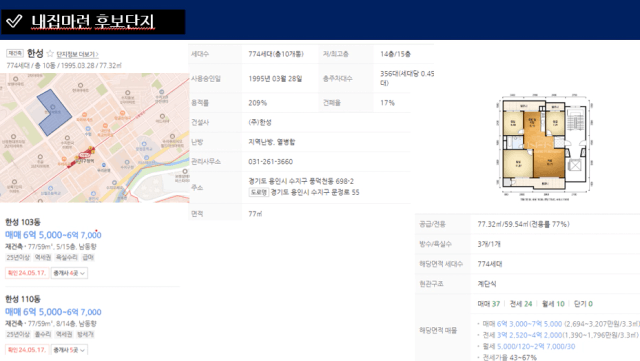The width and height of the screenshot is (640, 361).
Task: Select the 월세 10 listing count
Action: tap(553, 304)
